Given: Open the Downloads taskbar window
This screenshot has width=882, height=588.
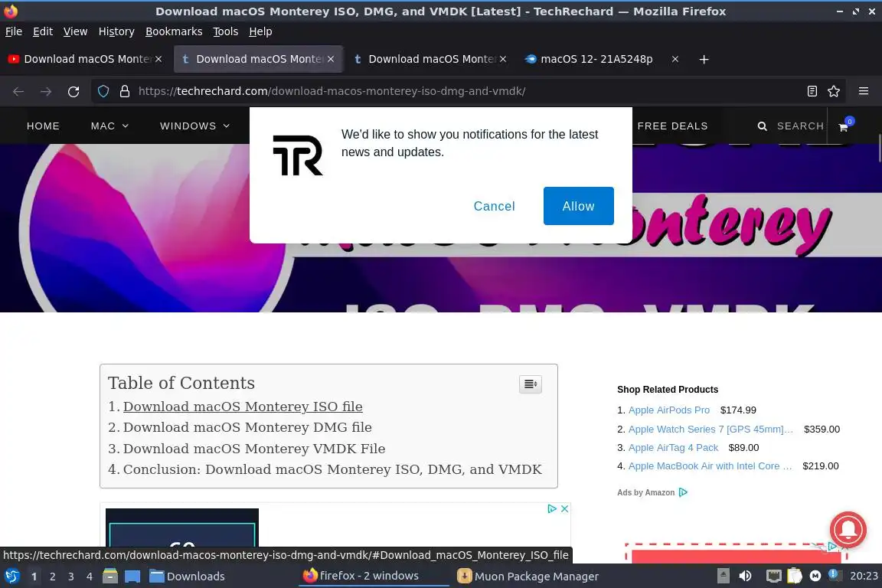Looking at the screenshot, I should (187, 577).
